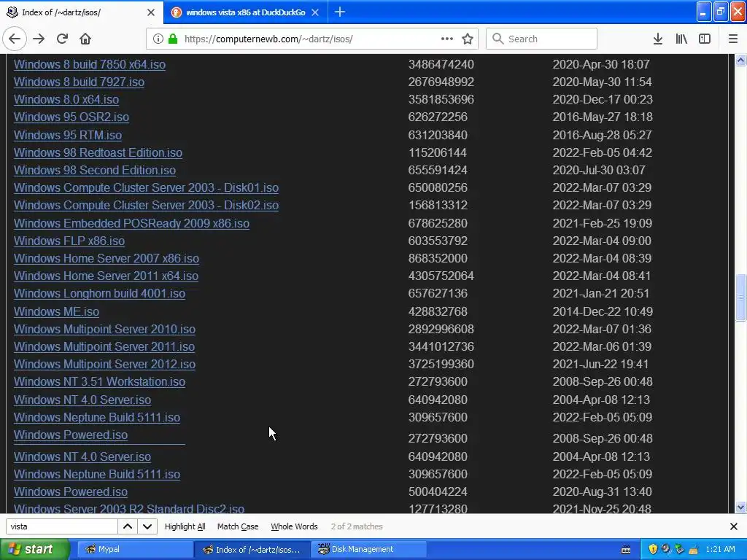
Task: Click the vertical scrollbar thumb
Action: 740,297
